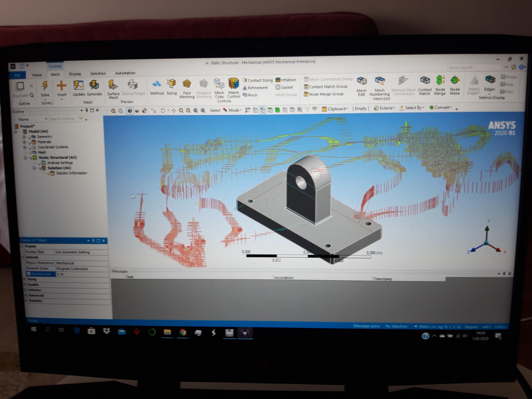532x399 pixels.
Task: Click the Windows Start button
Action: click(33, 329)
